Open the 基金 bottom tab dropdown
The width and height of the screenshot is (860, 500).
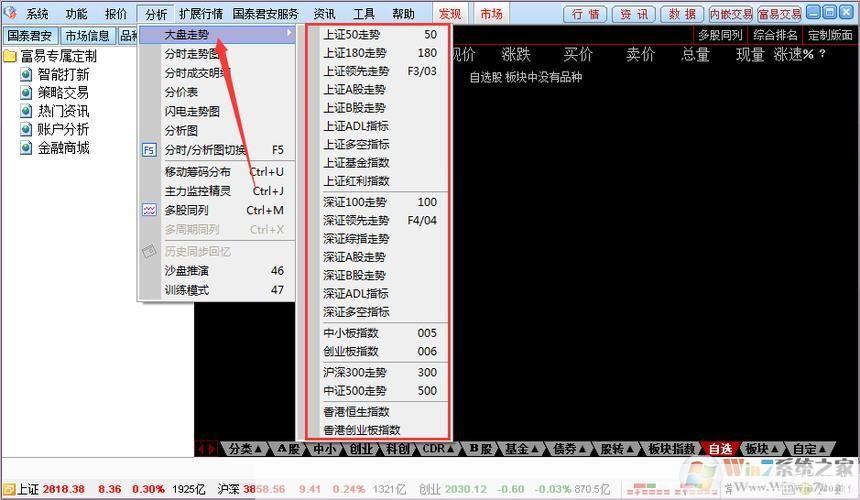pyautogui.click(x=522, y=448)
